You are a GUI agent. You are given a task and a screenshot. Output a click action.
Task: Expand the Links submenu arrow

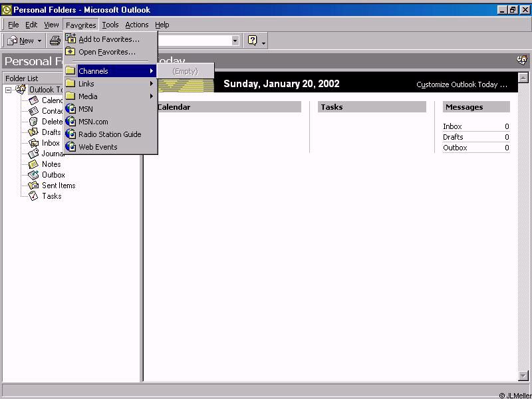(152, 84)
